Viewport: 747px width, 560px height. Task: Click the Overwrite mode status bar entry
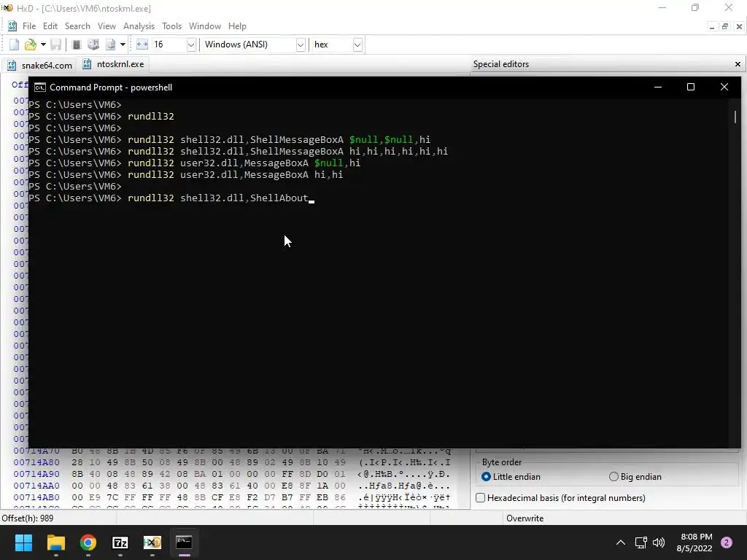tap(525, 518)
